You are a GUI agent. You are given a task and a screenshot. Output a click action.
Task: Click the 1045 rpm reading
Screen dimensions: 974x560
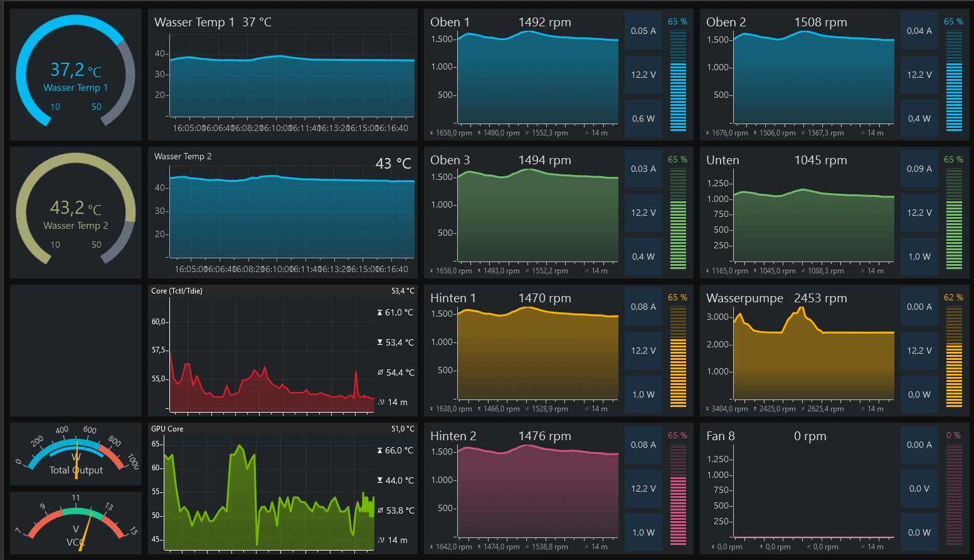820,160
